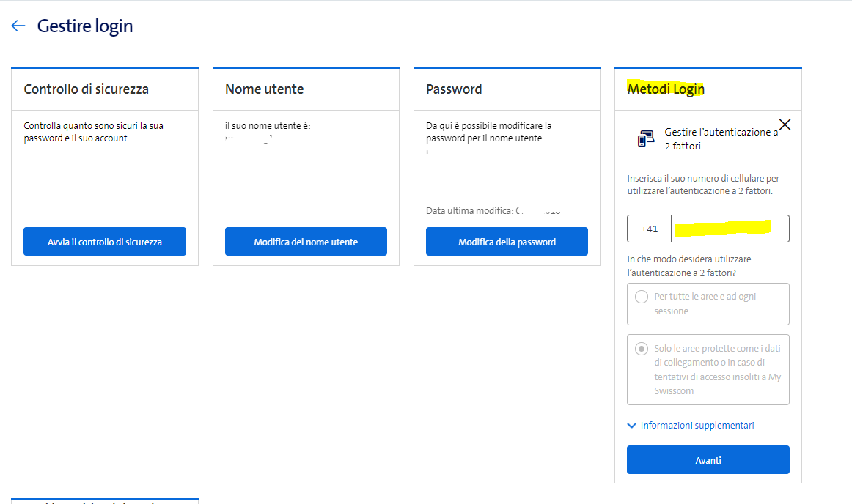Click the +41 country code prefix
The width and height of the screenshot is (852, 504).
650,229
